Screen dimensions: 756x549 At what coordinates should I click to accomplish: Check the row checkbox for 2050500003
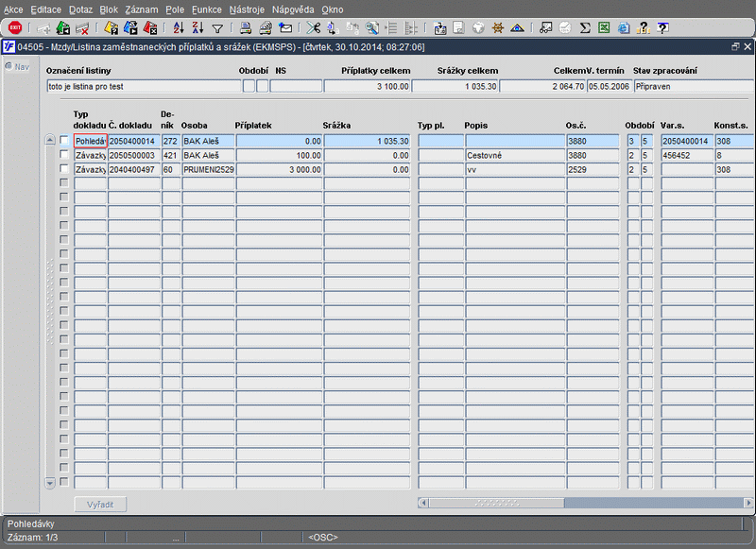pyautogui.click(x=64, y=155)
